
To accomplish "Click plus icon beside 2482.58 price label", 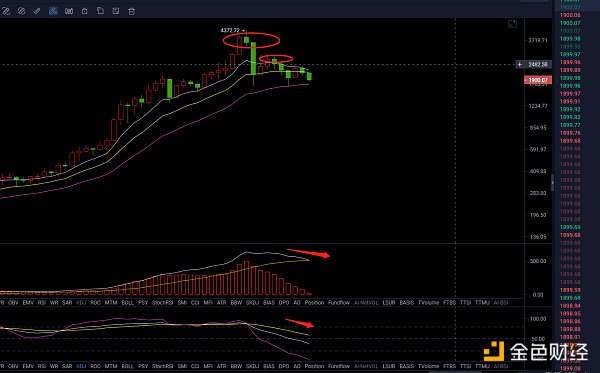I will 520,64.
